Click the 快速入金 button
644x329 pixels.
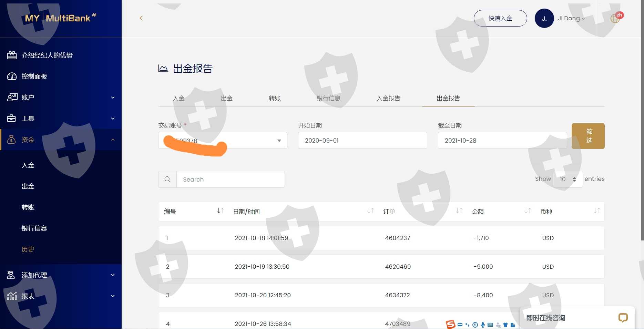500,18
